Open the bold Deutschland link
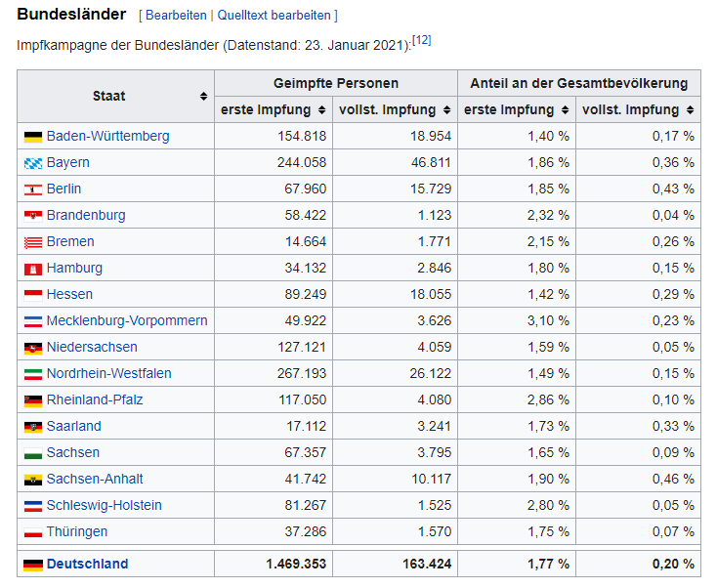 click(x=87, y=565)
